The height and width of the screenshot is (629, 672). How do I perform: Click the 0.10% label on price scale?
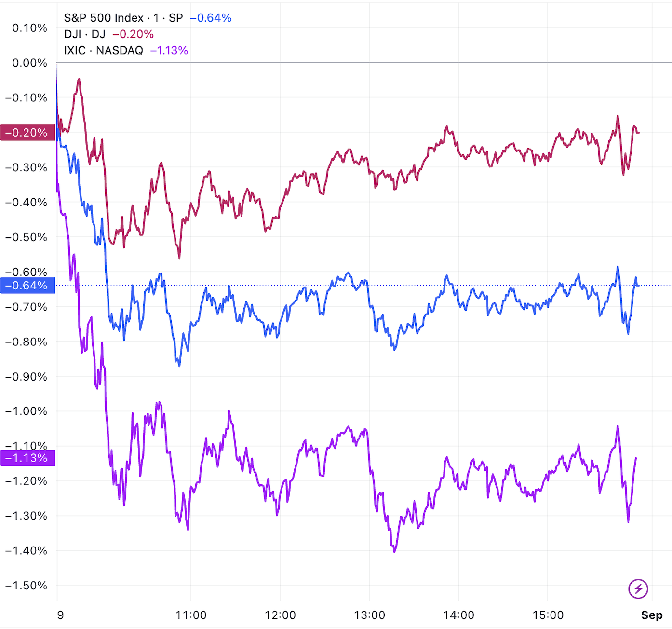(30, 28)
